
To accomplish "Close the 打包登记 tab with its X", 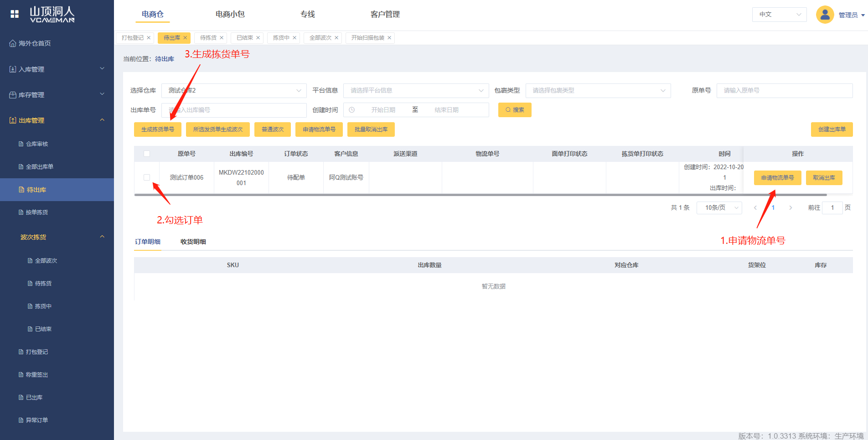I will point(149,38).
